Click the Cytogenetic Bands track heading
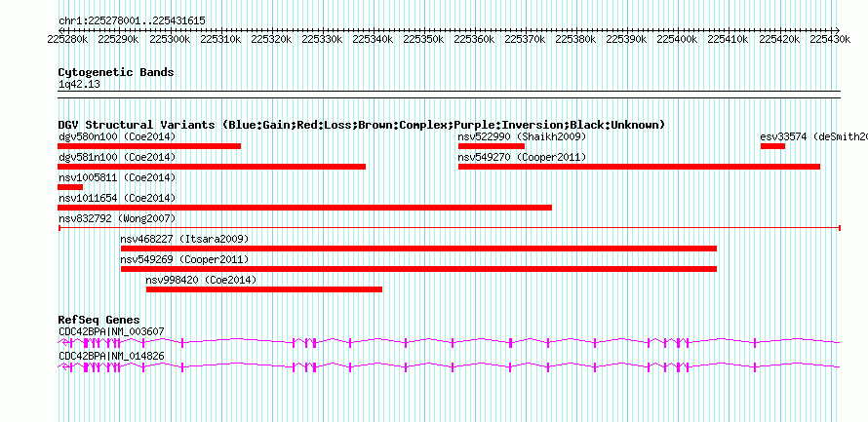The height and width of the screenshot is (422, 868). tap(116, 72)
